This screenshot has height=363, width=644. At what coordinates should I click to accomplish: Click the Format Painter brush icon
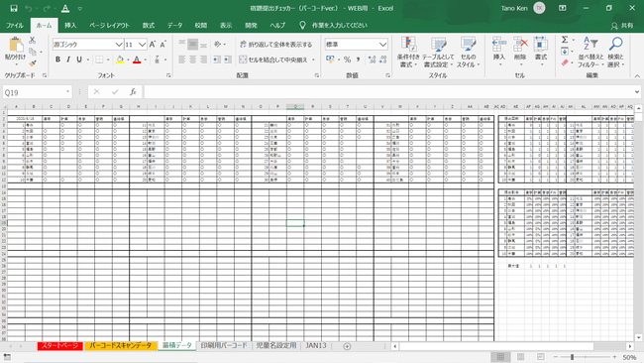pyautogui.click(x=33, y=62)
